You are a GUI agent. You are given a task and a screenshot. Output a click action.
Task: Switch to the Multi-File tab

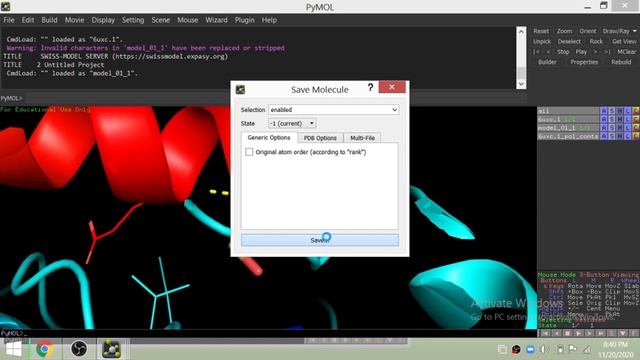click(362, 138)
